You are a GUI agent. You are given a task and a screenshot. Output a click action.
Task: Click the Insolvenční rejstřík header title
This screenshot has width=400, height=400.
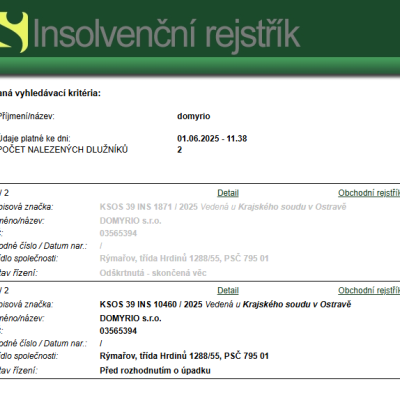click(x=167, y=33)
